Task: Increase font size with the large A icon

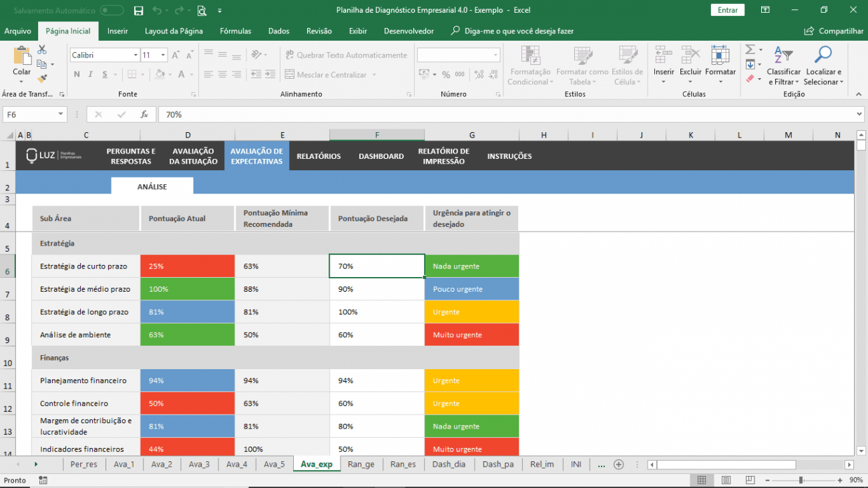Action: tap(176, 55)
